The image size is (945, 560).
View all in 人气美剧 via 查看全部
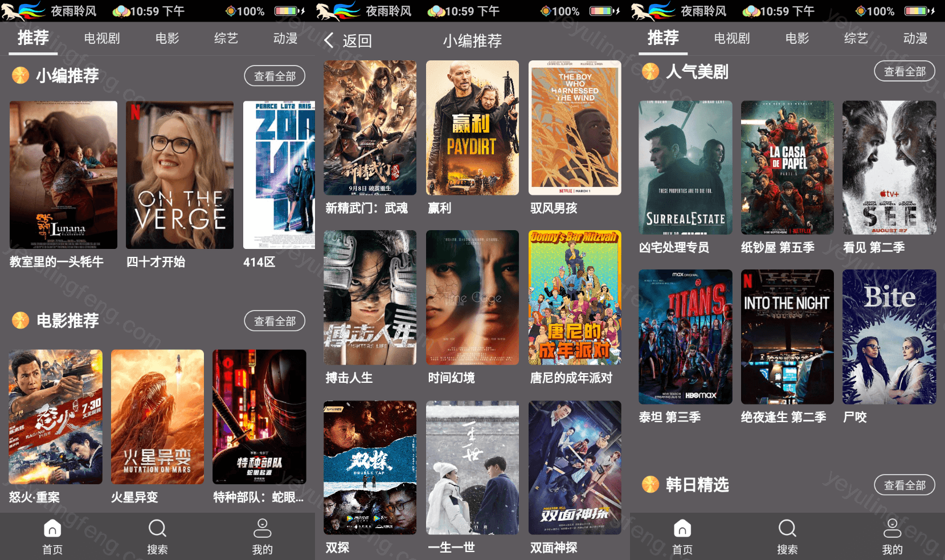point(905,71)
